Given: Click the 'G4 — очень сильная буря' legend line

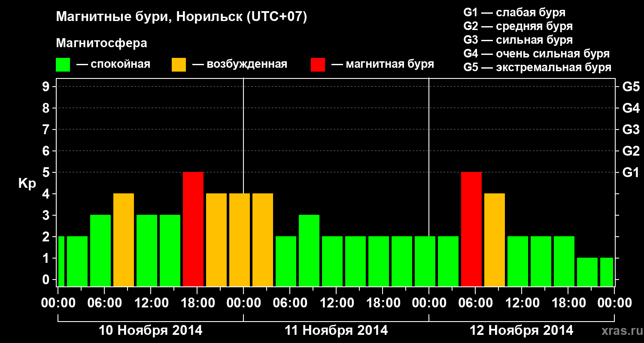Looking at the screenshot, I should [x=537, y=54].
